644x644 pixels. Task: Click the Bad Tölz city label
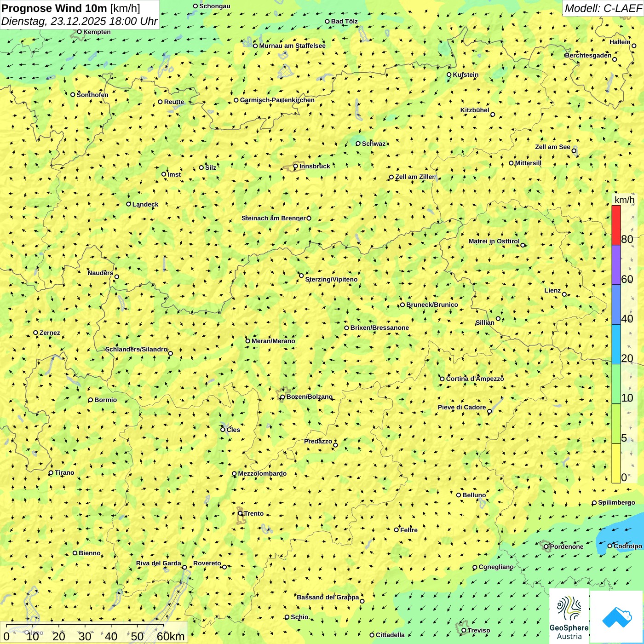tap(345, 21)
